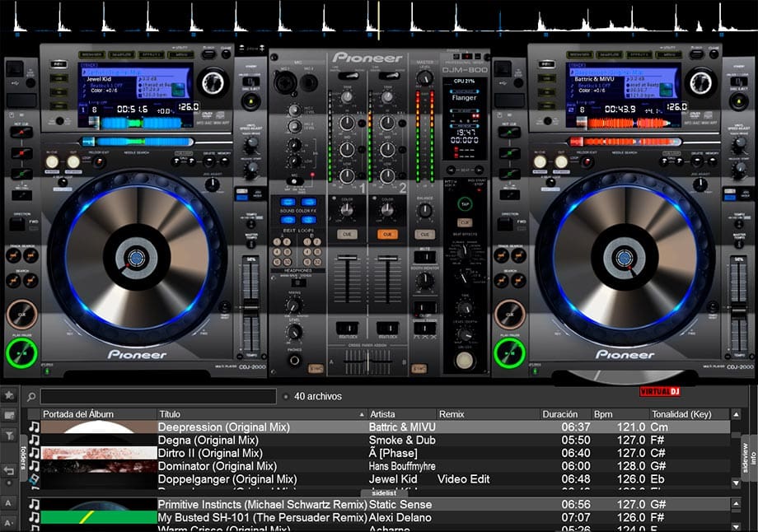Click the left deck Loop In button
Viewport: 758px width, 532px height.
[x=52, y=162]
